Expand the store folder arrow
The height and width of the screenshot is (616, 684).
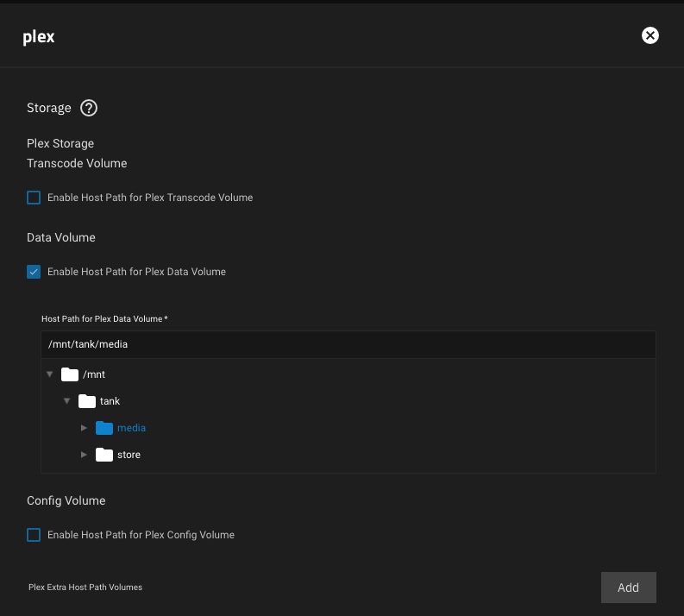tap(84, 455)
